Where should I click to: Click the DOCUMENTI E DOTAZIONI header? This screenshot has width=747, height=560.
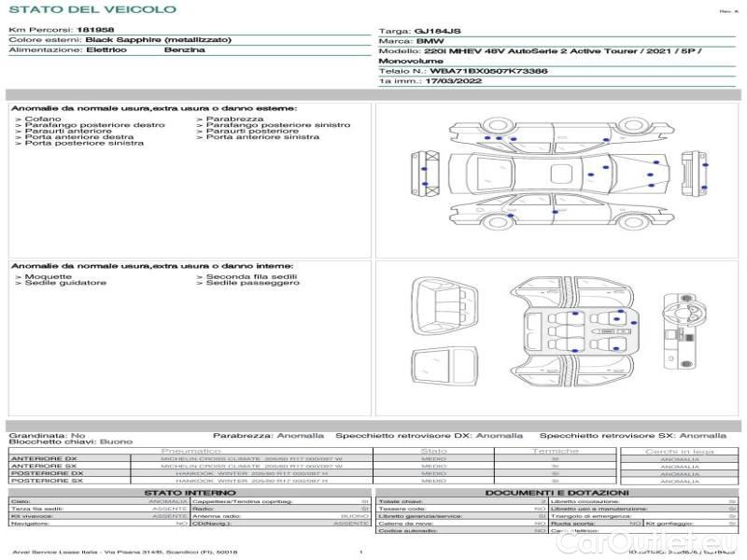(556, 493)
